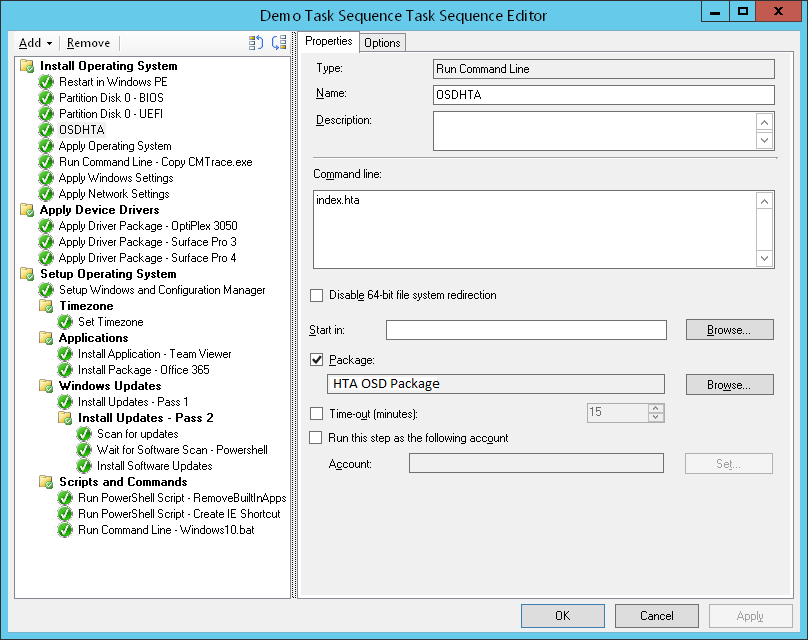Select the Properties tab
Screen dimensions: 808x640
click(328, 41)
